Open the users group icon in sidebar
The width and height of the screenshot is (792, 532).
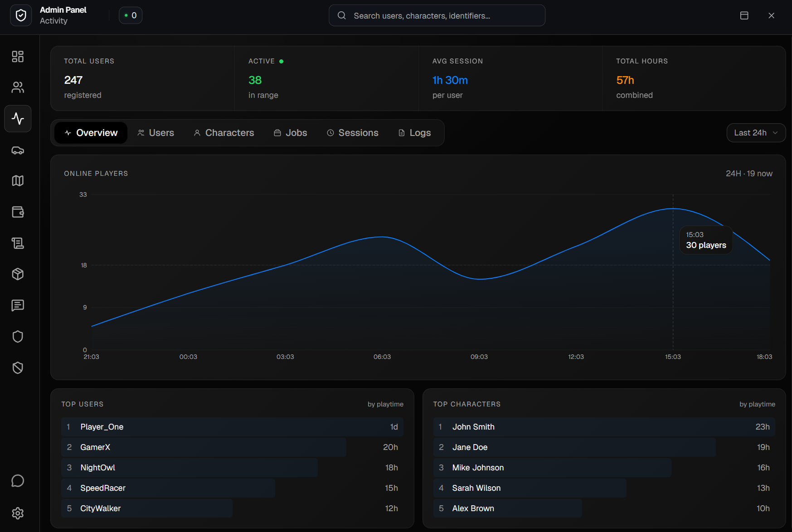(18, 87)
